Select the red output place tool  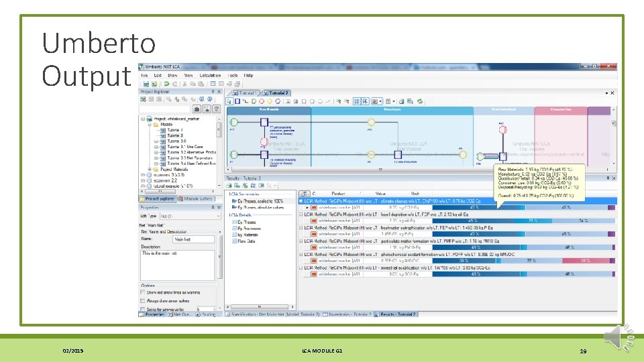pos(262,101)
